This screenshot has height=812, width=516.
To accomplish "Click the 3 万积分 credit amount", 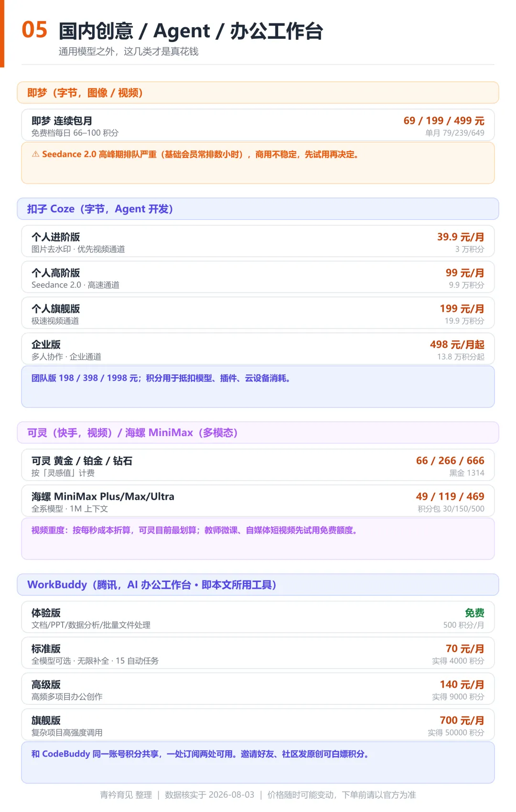I will point(470,249).
